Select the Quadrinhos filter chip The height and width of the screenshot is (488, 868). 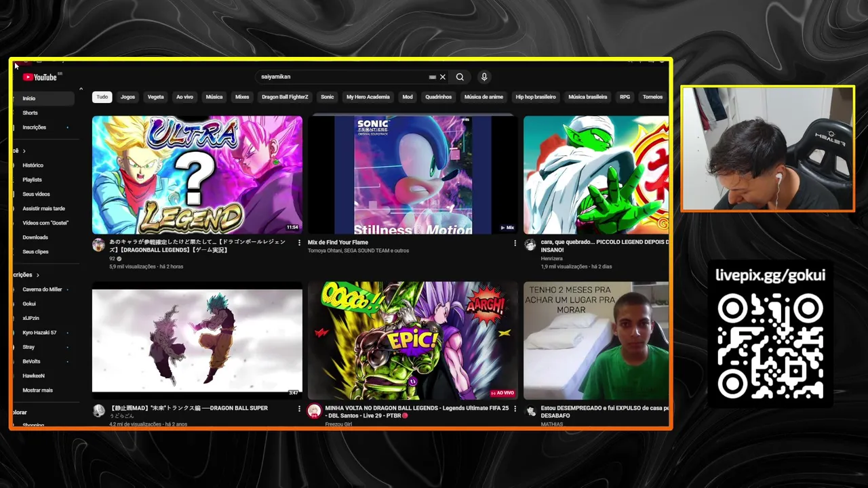point(439,97)
